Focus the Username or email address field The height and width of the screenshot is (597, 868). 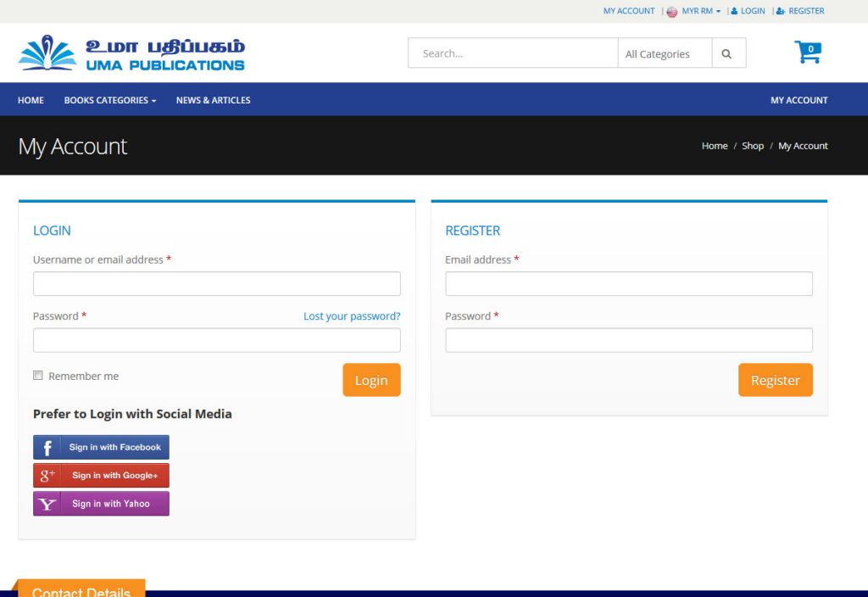point(216,284)
